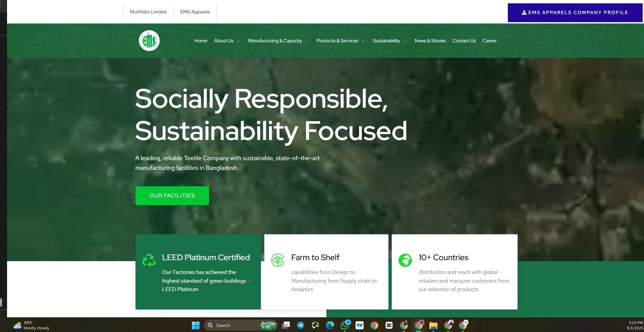Viewport: 644px width, 332px height.
Task: Open File Explorer from the taskbar
Action: 433,325
